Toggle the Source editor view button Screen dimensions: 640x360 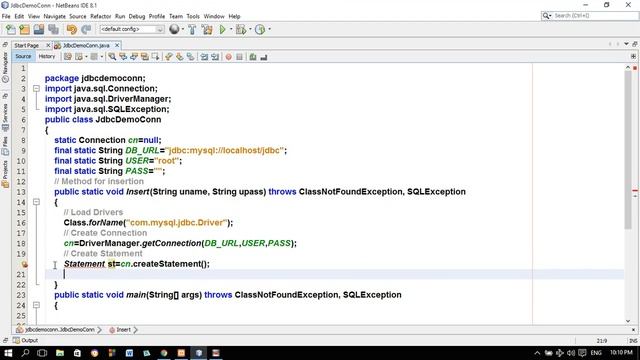click(23, 57)
